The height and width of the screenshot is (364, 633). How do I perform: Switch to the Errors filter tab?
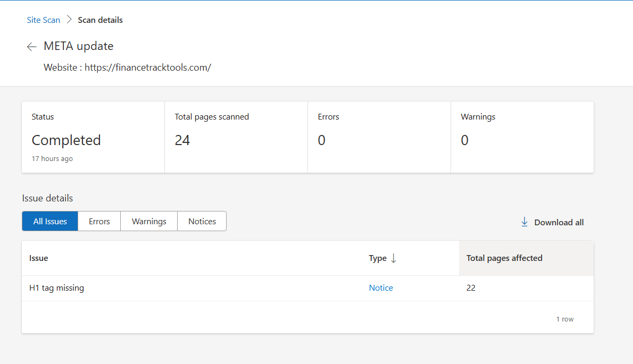99,222
